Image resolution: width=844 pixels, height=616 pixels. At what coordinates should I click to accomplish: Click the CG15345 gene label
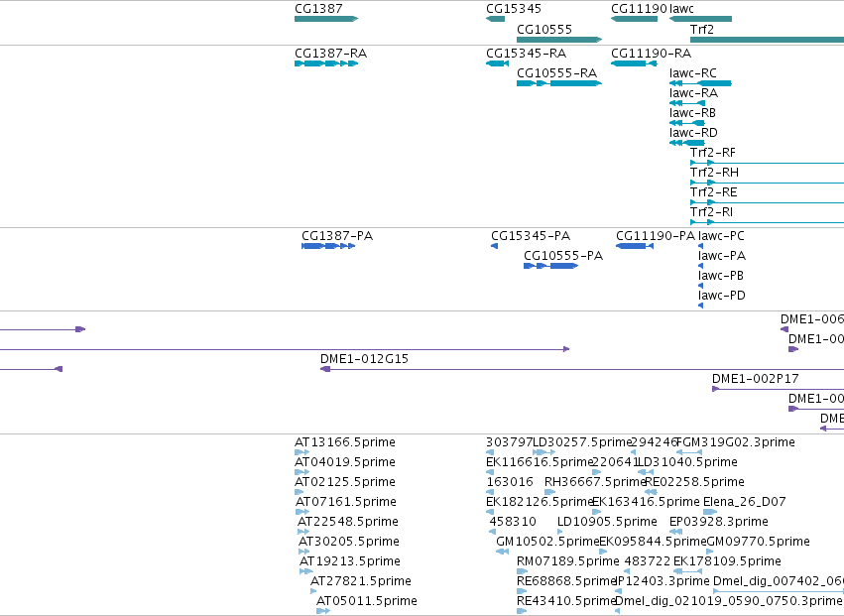click(x=514, y=9)
